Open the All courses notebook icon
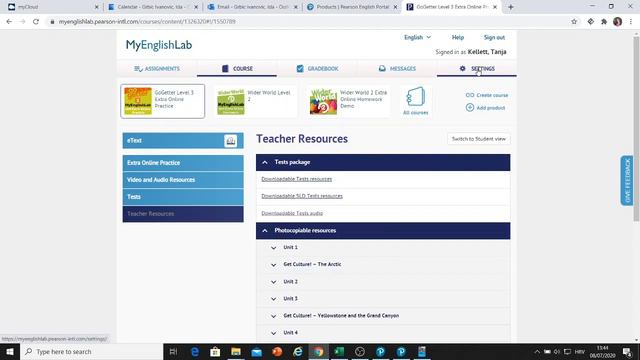 coord(416,97)
